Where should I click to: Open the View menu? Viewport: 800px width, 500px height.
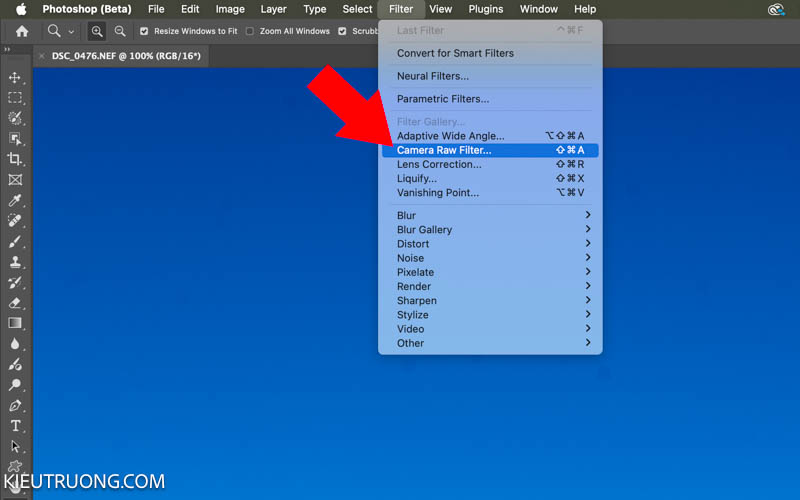click(x=440, y=9)
